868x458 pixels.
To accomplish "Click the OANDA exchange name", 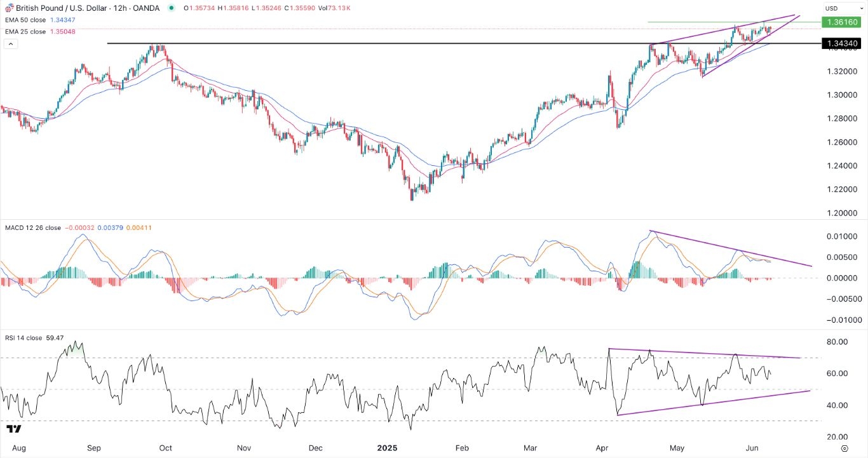I will 147,8.
